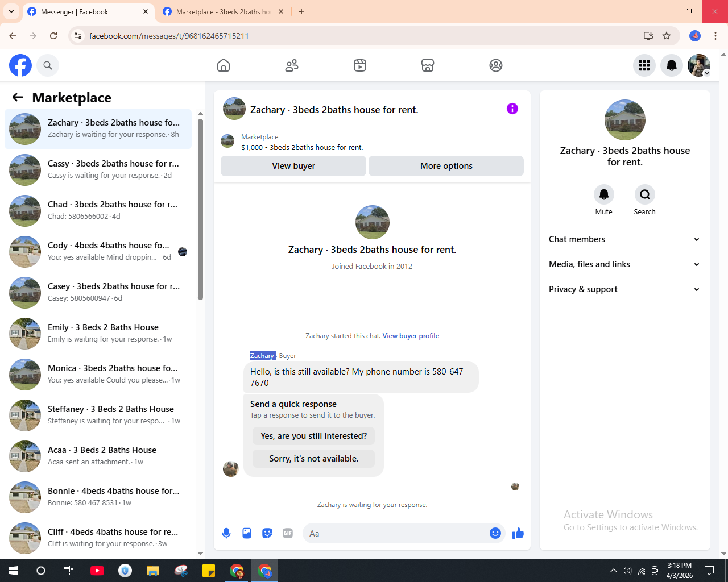
Task: Send quick reply Sorry, it's not available.
Action: point(314,459)
